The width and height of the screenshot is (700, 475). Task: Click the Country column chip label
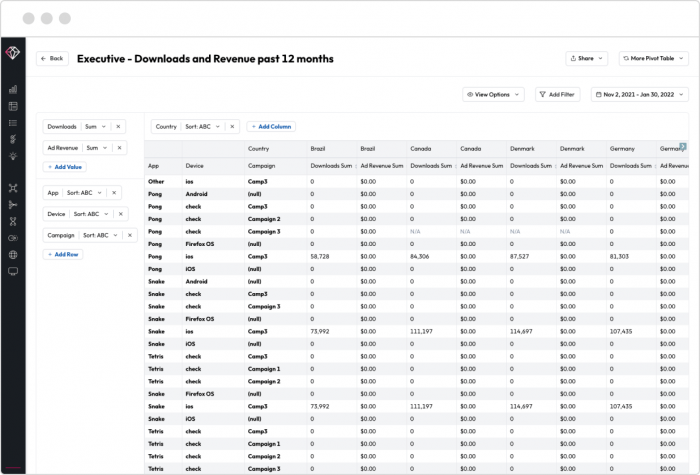(166, 127)
